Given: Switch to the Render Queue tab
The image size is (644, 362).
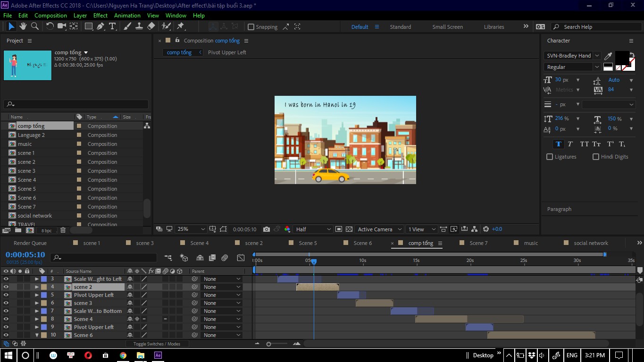Looking at the screenshot, I should (30, 243).
